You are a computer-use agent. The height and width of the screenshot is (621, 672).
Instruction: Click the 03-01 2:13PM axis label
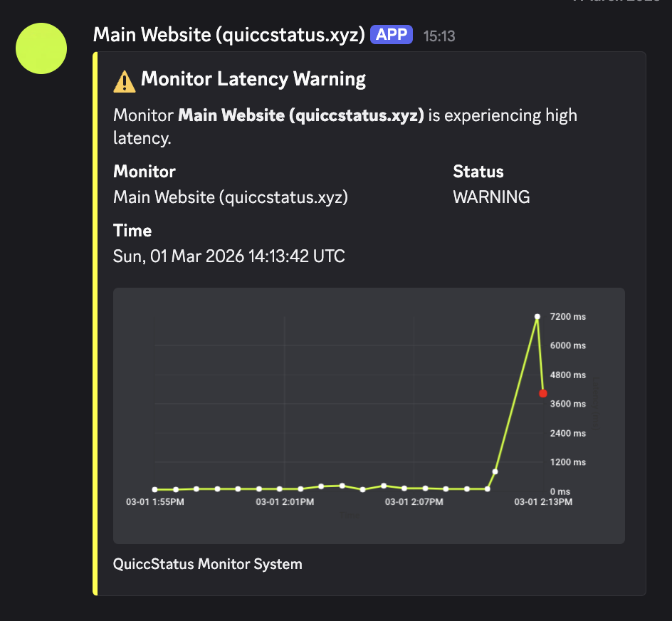coord(544,501)
